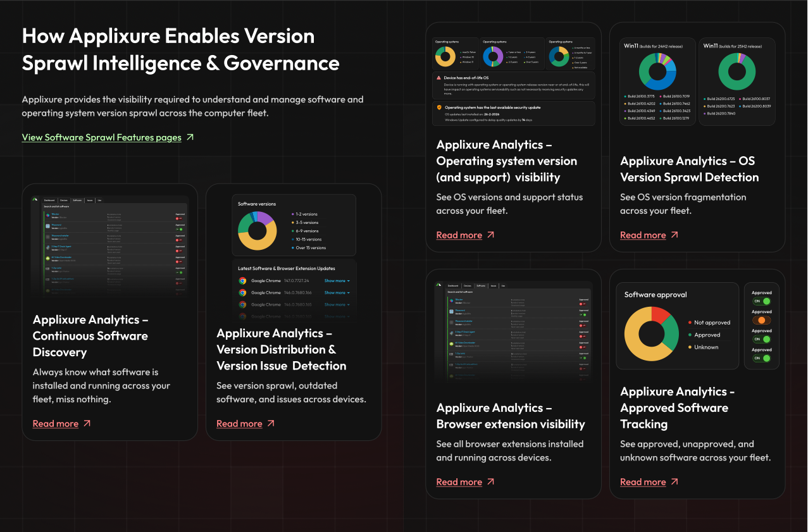Click Read more arrow in Continuous Software Discovery card
This screenshot has width=808, height=532.
pos(87,423)
